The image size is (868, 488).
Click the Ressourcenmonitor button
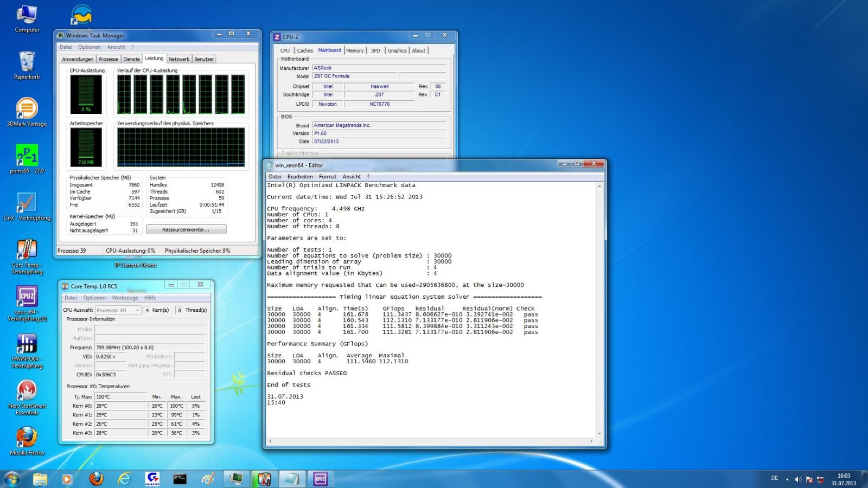pos(186,230)
